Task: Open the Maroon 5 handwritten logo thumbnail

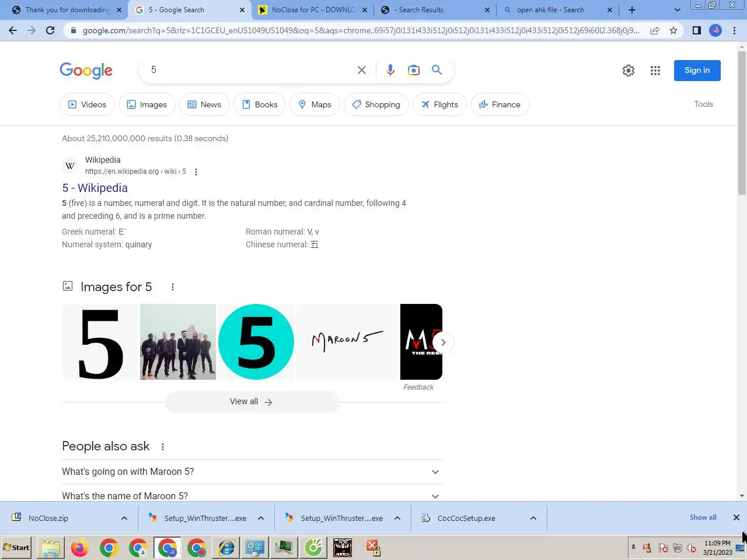Action: pos(347,342)
